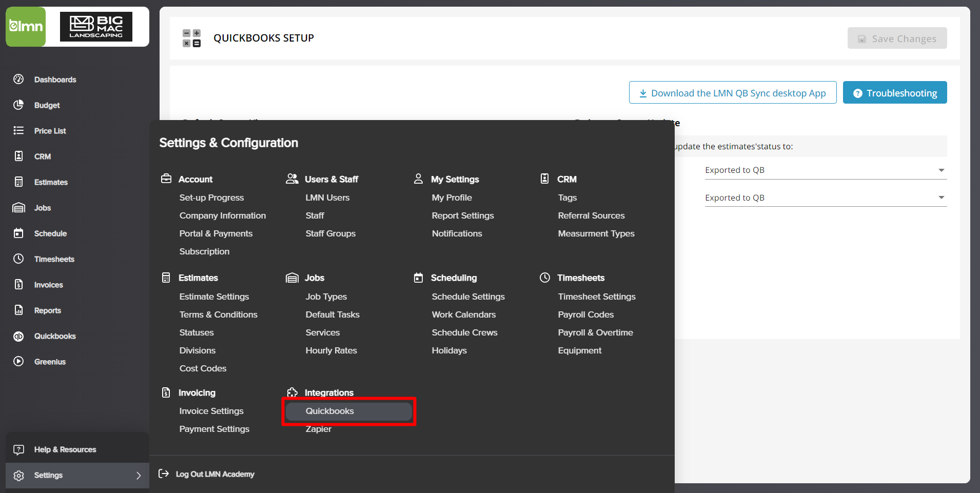Open the Greenius play icon
Screen dimensions: 980x493
pyautogui.click(x=18, y=362)
